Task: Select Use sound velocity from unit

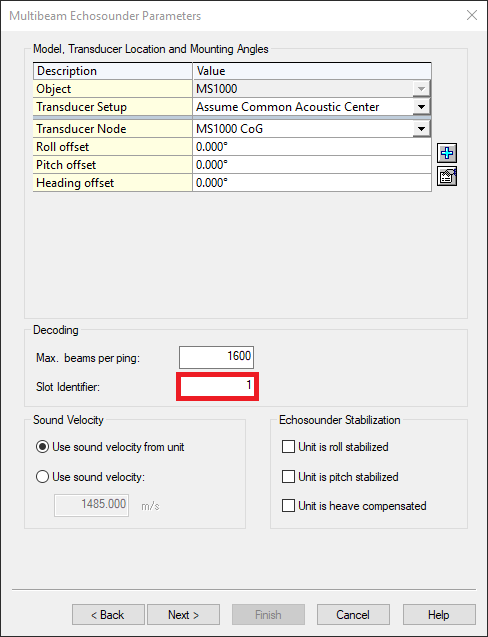Action: tap(43, 447)
